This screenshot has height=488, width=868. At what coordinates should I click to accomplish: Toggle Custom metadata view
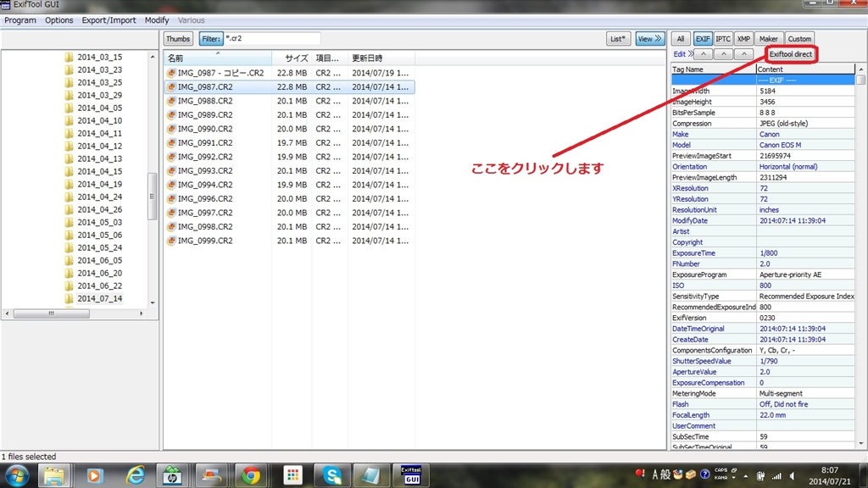[x=799, y=39]
